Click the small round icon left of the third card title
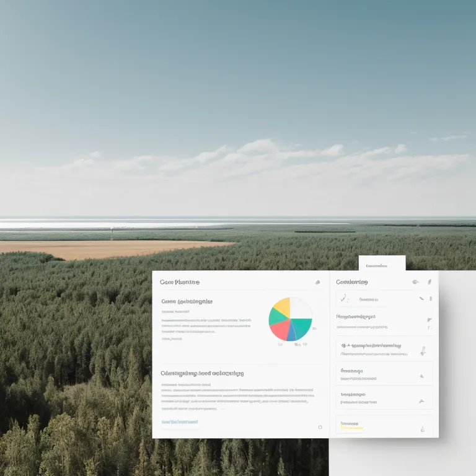Screen dimensions: 476x476 [x=343, y=345]
